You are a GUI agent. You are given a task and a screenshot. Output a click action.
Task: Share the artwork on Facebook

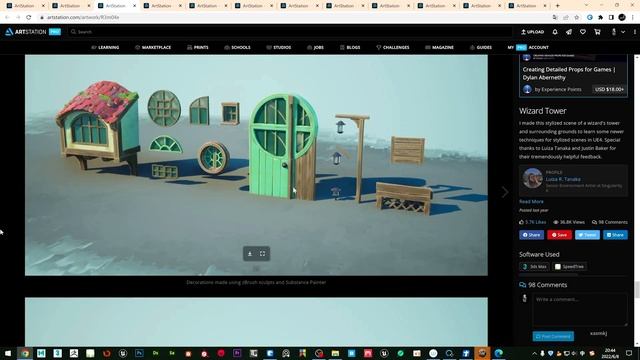(x=531, y=235)
